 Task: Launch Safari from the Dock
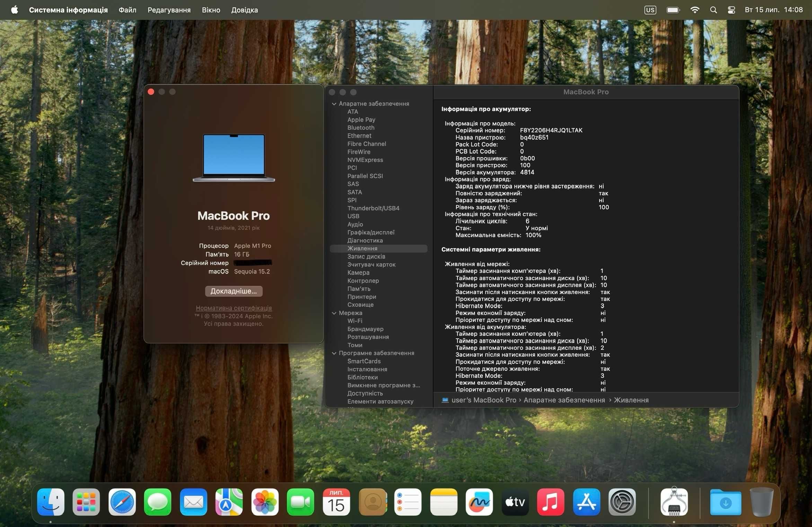tap(122, 502)
